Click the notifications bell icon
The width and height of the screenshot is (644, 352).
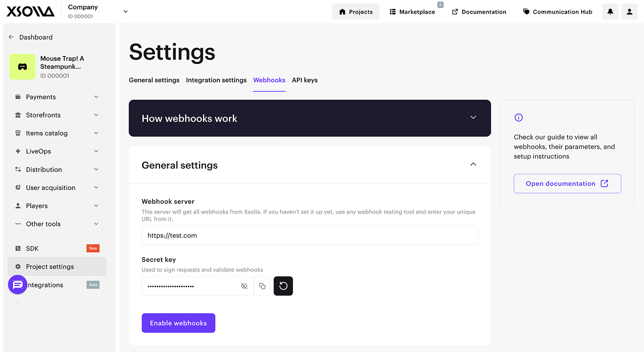[610, 12]
